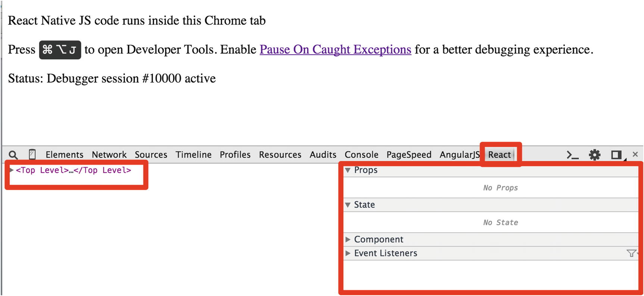Change the DevTools dock side icon
This screenshot has width=644, height=296.
616,155
